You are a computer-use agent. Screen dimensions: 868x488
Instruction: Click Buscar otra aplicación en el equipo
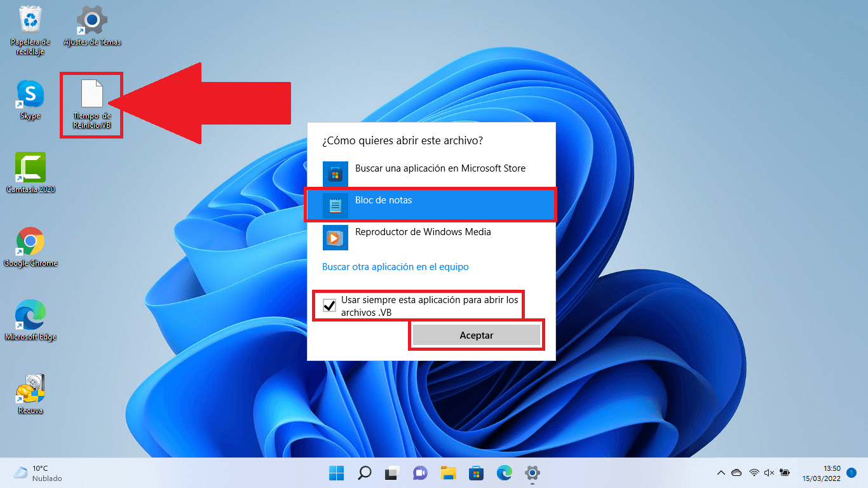point(395,267)
